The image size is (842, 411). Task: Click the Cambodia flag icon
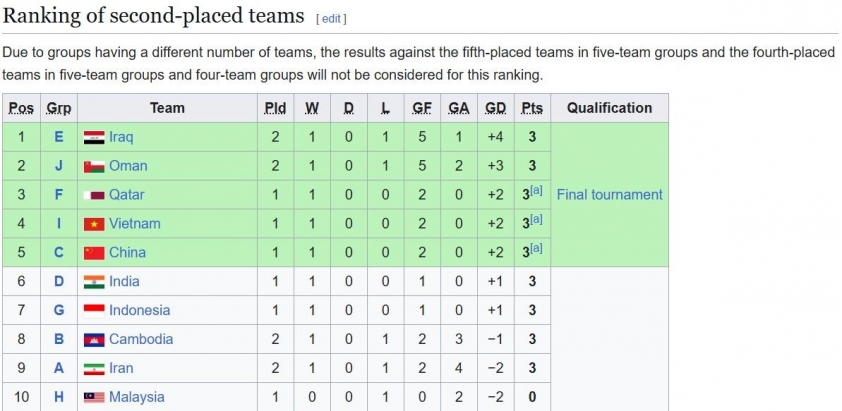[94, 340]
